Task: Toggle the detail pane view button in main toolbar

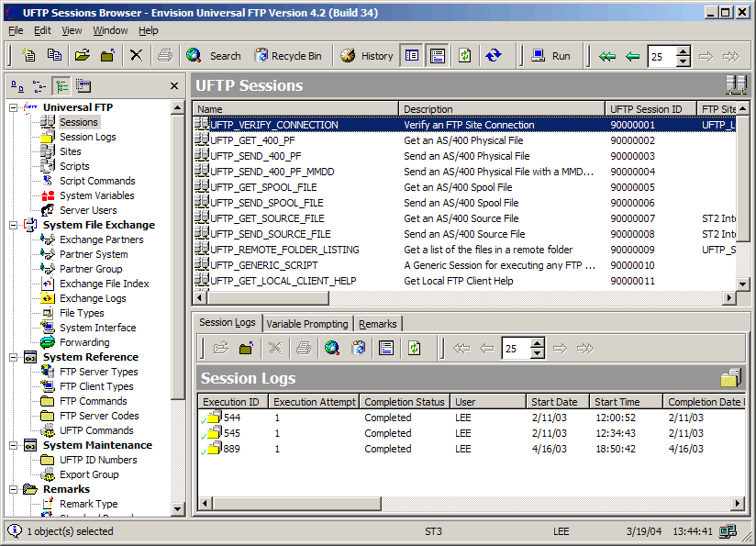Action: pos(438,56)
